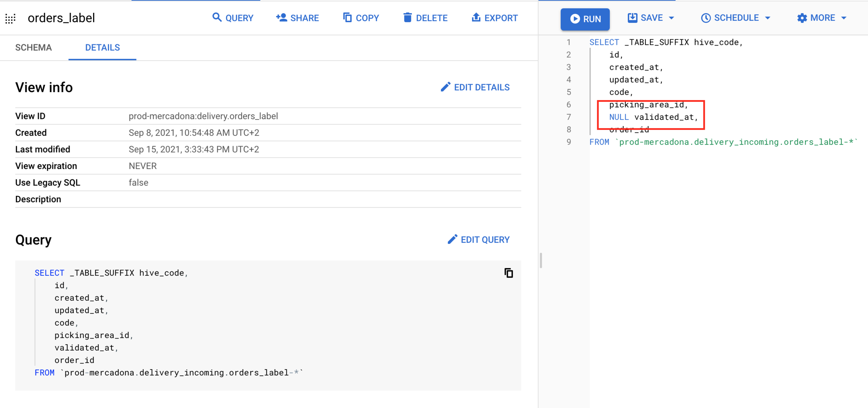The image size is (868, 408).
Task: Click the COPY view button
Action: [361, 18]
